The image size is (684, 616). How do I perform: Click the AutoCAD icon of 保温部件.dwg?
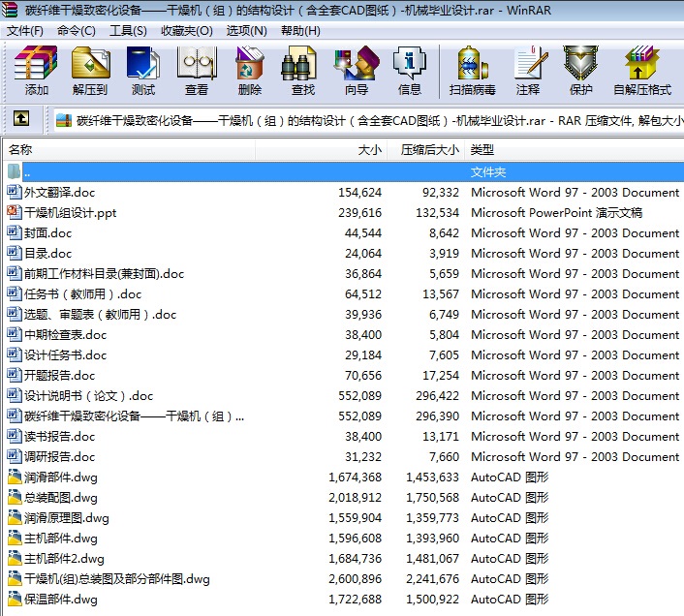(15, 599)
